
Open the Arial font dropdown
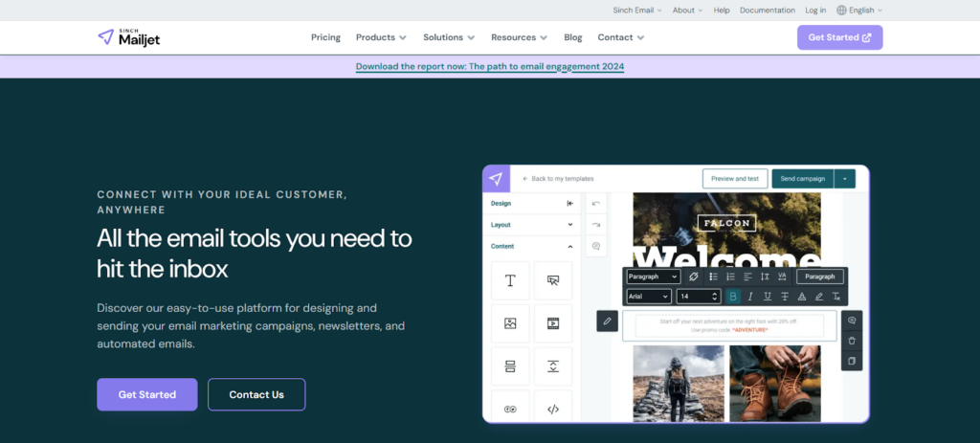click(x=649, y=297)
